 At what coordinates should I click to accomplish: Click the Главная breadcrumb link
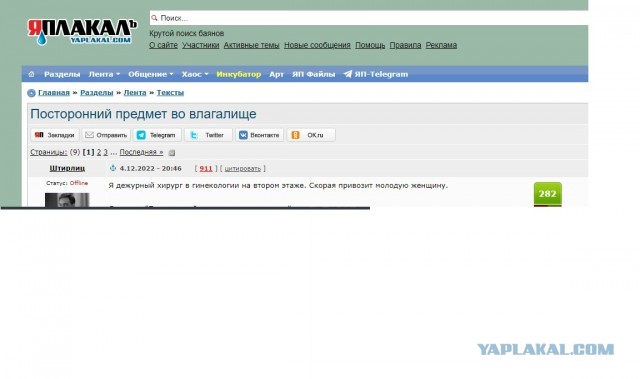point(54,93)
